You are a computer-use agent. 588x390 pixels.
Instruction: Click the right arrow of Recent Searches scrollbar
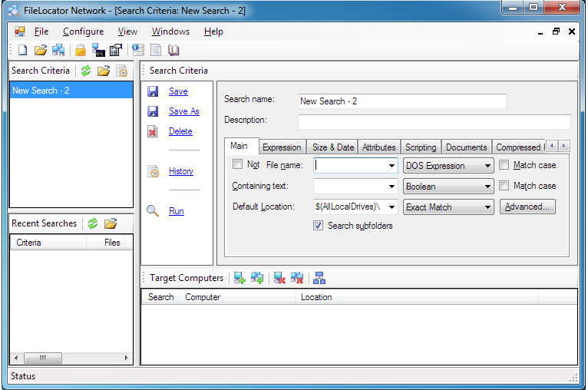pos(127,358)
